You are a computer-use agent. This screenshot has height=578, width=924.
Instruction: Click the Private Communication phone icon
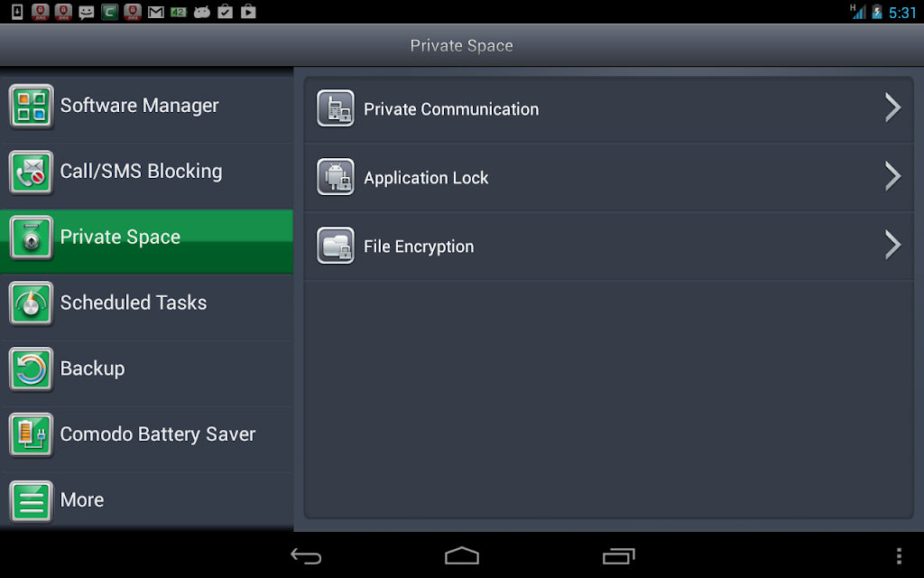click(336, 108)
